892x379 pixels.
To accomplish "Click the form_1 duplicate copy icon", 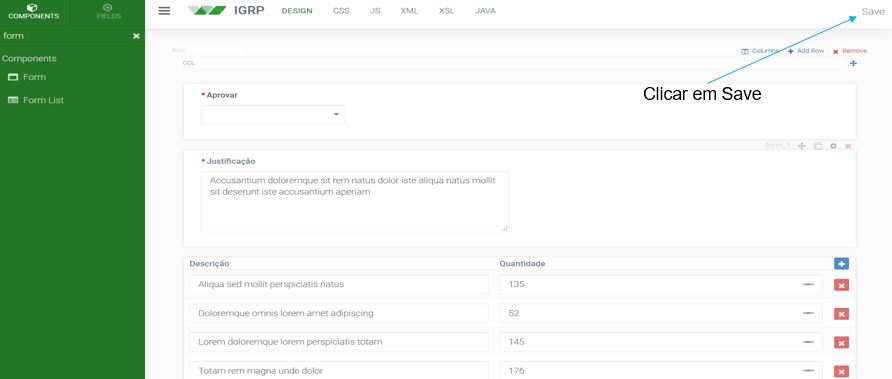I will [x=817, y=146].
